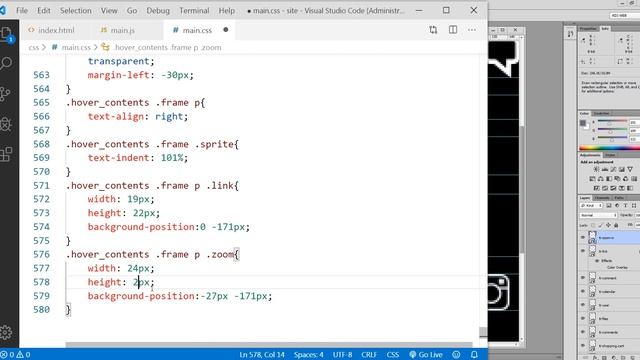Add an Invert adjustment
640x360 pixels.
click(x=596, y=188)
